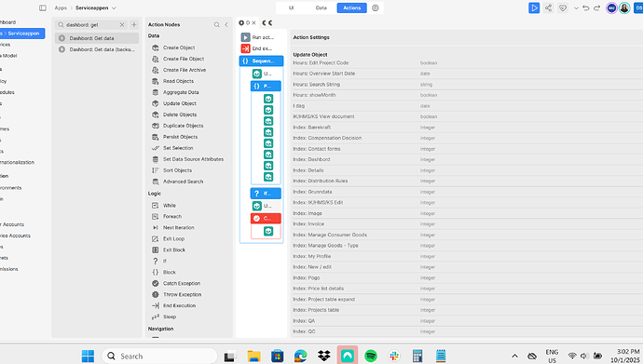Pick the Sleep node
Viewport: 643px width, 364px height.
[170, 317]
